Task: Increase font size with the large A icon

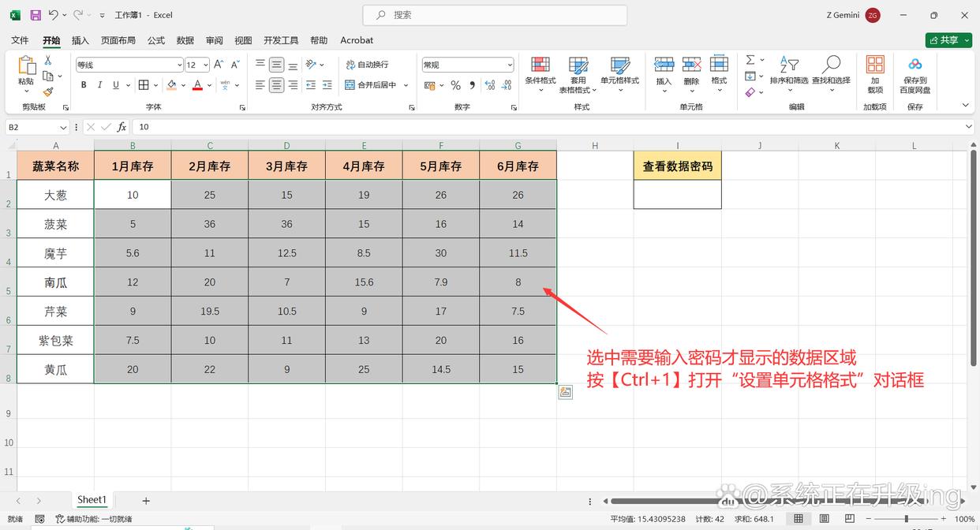Action: coord(220,65)
